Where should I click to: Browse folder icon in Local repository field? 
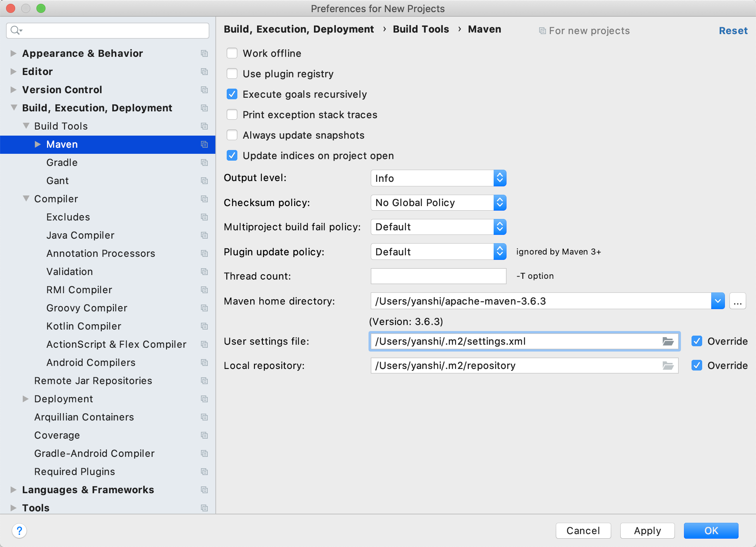[x=668, y=366]
